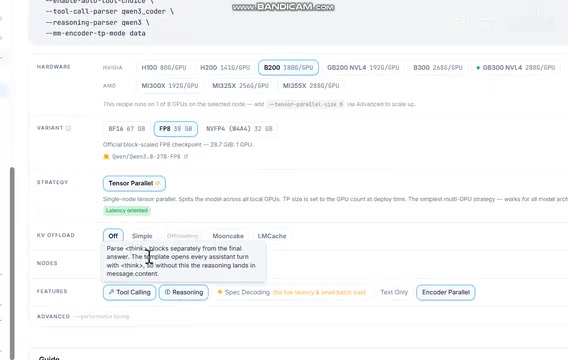Click the STRATEGY section label
Image resolution: width=568 pixels, height=360 pixels.
click(x=53, y=182)
